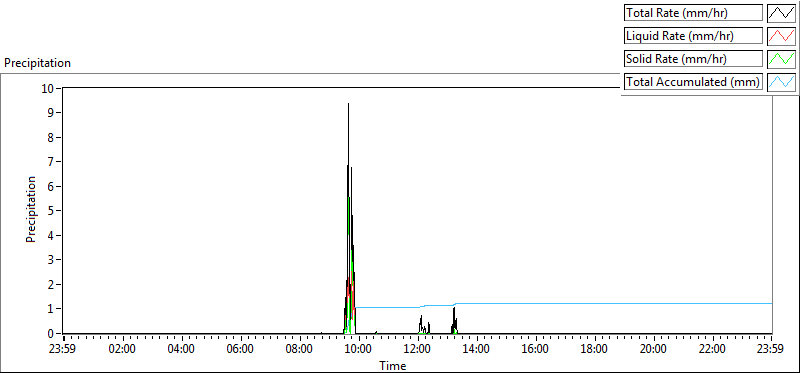
Task: Click the Time axis title
Action: click(392, 365)
